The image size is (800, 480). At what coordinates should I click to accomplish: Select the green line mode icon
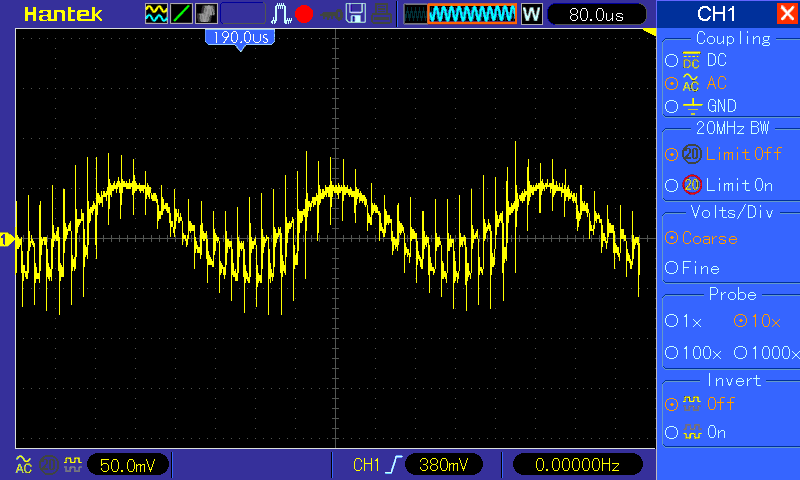[181, 14]
